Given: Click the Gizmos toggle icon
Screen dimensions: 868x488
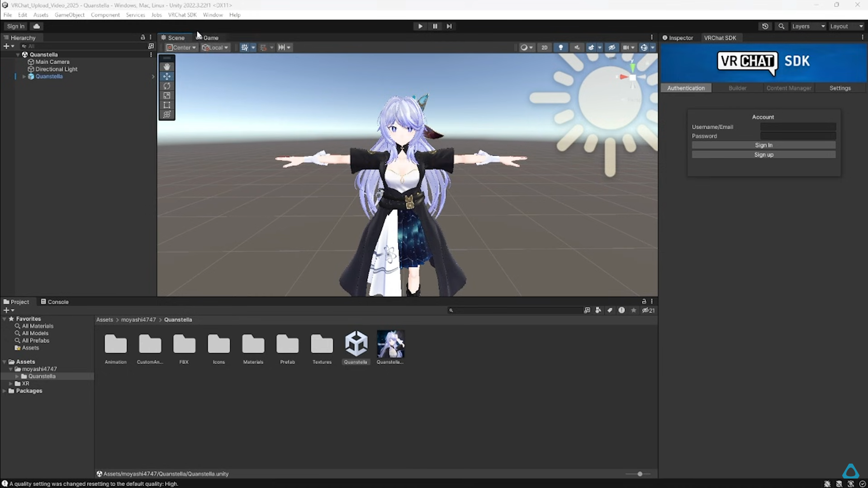Looking at the screenshot, I should [x=644, y=47].
